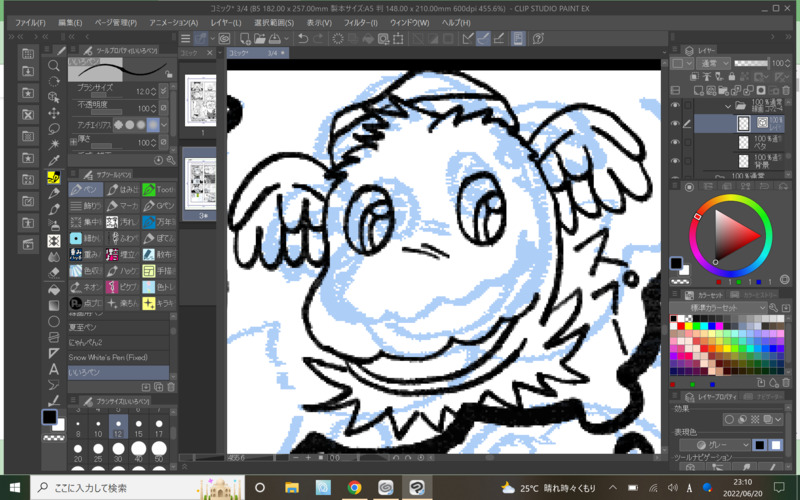Expand the anti-aliasing options dropdown arrow
Viewport: 800px width, 500px height.
[x=164, y=124]
